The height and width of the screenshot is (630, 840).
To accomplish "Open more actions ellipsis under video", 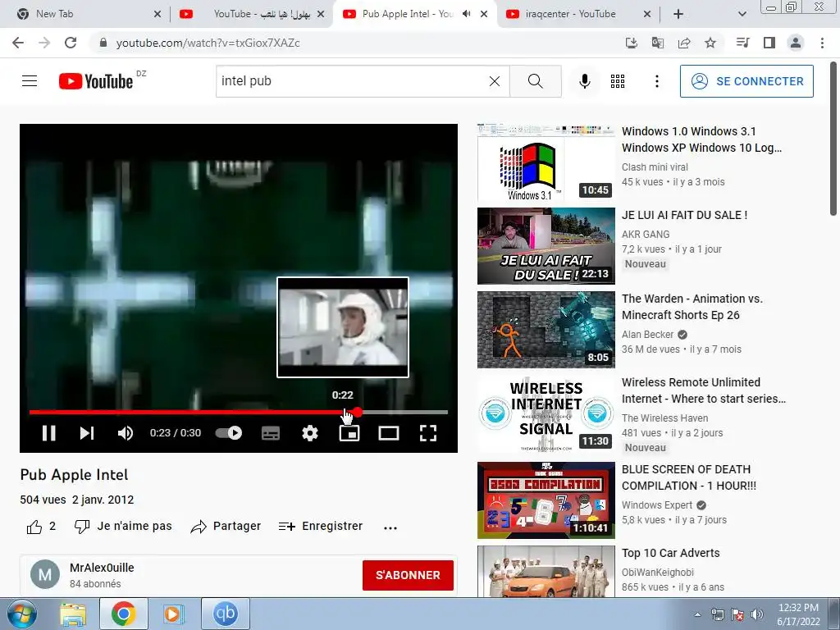I will click(390, 527).
